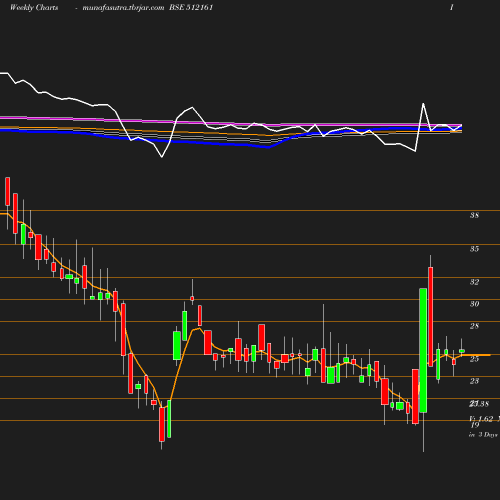Click the munafasutra.tbrjar.com source label
This screenshot has height=500, width=500.
[x=123, y=8]
